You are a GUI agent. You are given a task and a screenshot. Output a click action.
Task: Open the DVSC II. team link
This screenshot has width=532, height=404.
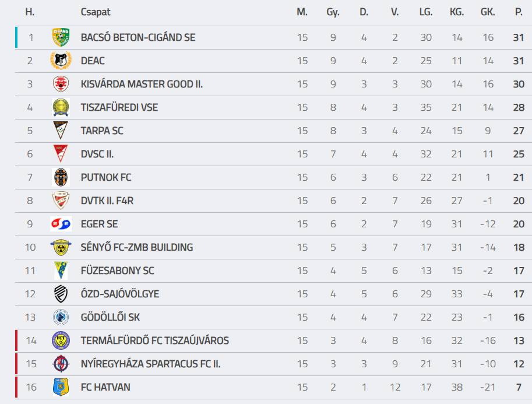pos(97,154)
